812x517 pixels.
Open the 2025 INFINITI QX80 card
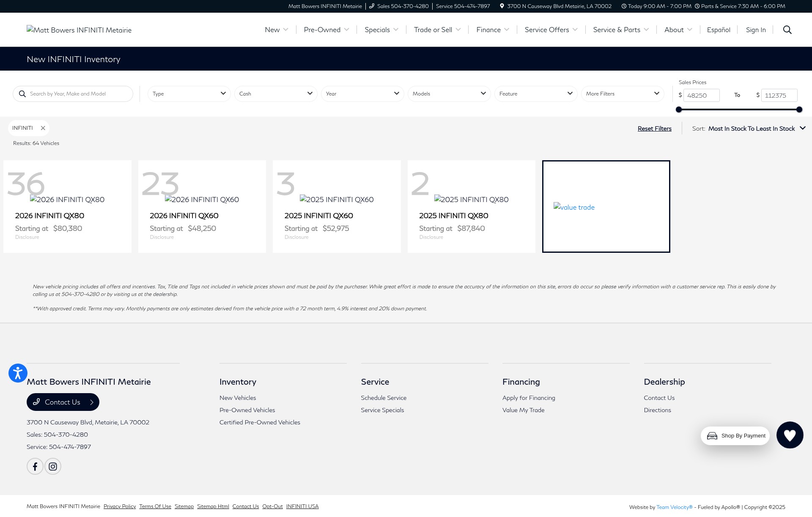471,206
